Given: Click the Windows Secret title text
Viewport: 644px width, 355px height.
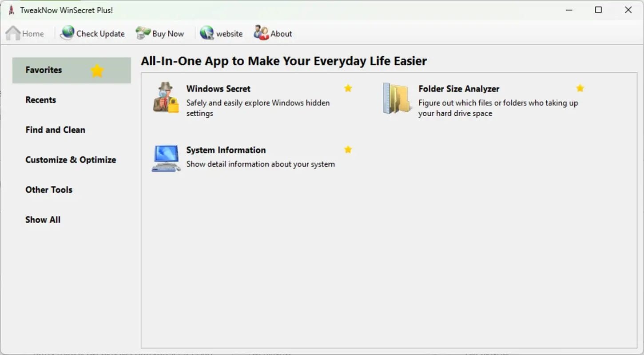Looking at the screenshot, I should (x=219, y=89).
